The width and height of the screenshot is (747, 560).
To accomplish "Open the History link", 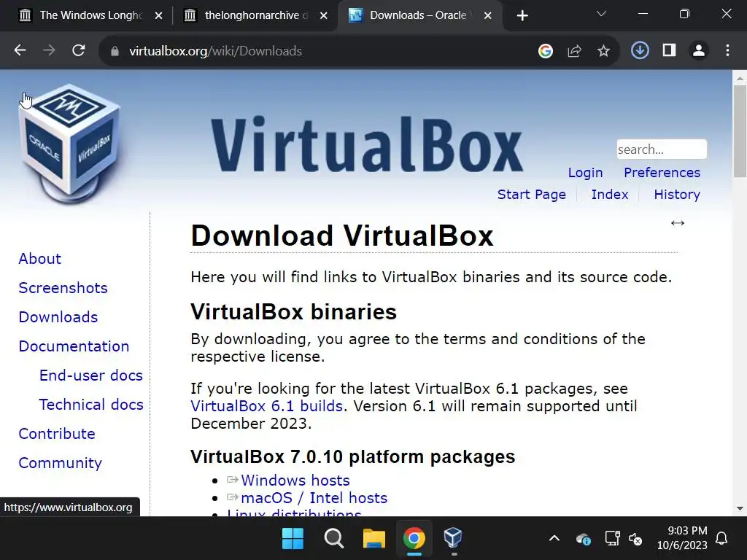I will point(677,194).
